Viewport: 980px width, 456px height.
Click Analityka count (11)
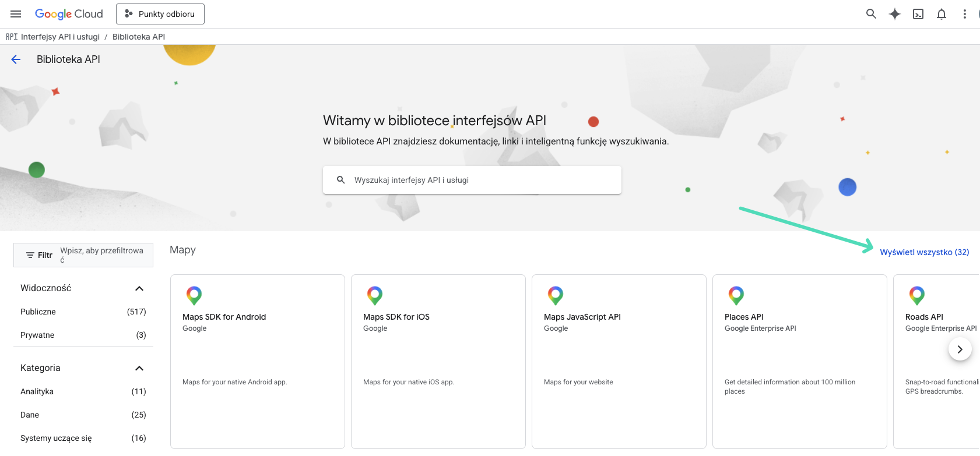[139, 391]
